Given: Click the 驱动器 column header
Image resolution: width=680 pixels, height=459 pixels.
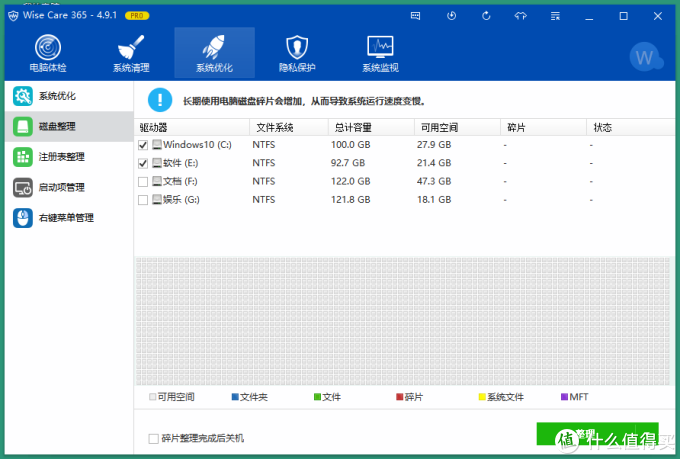Looking at the screenshot, I should coord(192,128).
